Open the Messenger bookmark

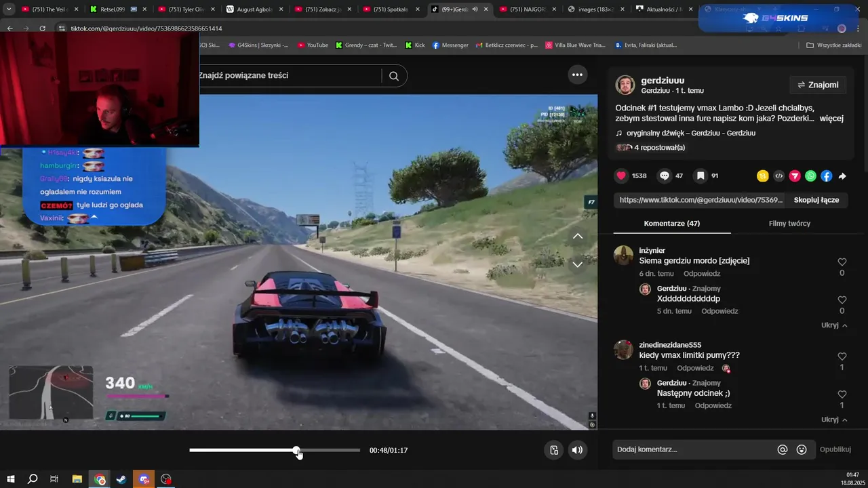pos(450,45)
